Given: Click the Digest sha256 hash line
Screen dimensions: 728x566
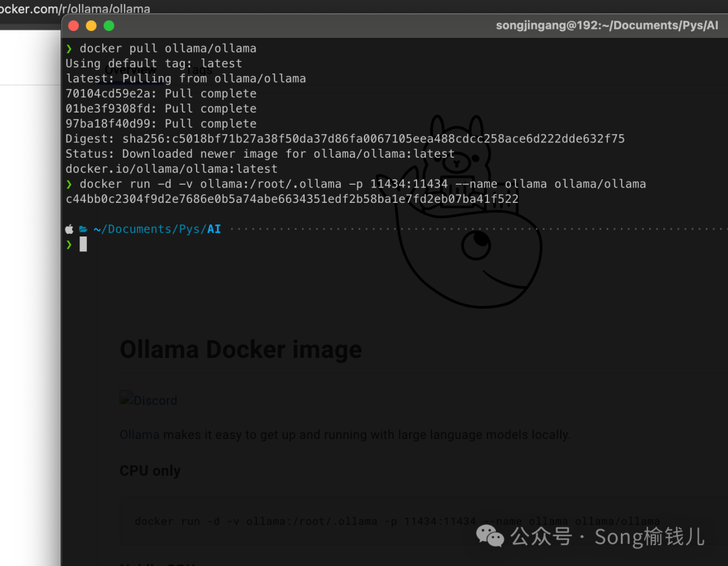Looking at the screenshot, I should (x=345, y=139).
